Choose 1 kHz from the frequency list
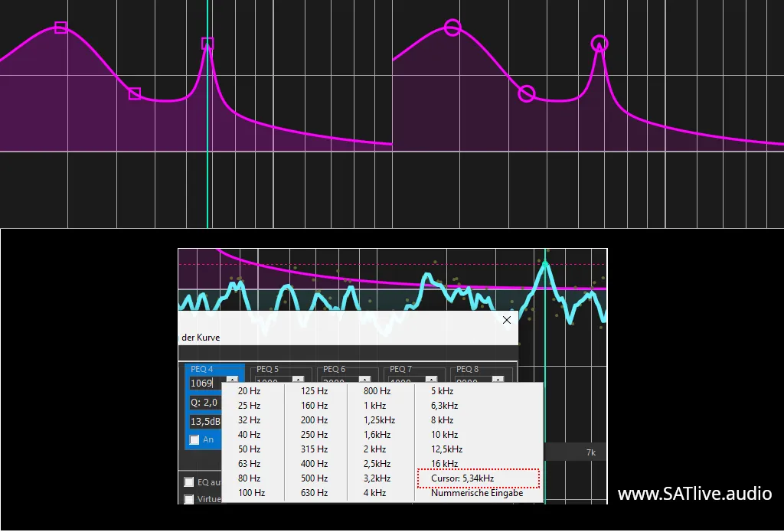Image resolution: width=784 pixels, height=532 pixels. pyautogui.click(x=375, y=406)
